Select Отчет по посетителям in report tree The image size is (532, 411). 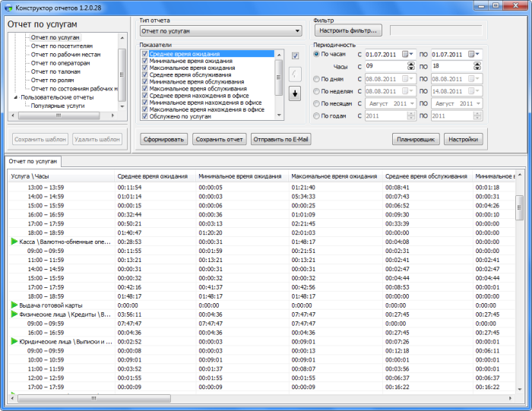(62, 46)
